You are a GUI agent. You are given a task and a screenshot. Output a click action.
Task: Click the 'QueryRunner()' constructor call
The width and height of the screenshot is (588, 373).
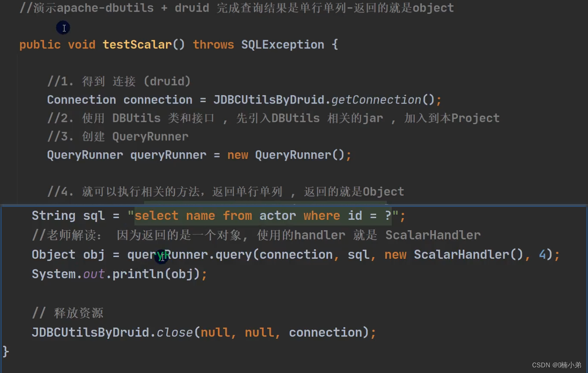tap(300, 155)
